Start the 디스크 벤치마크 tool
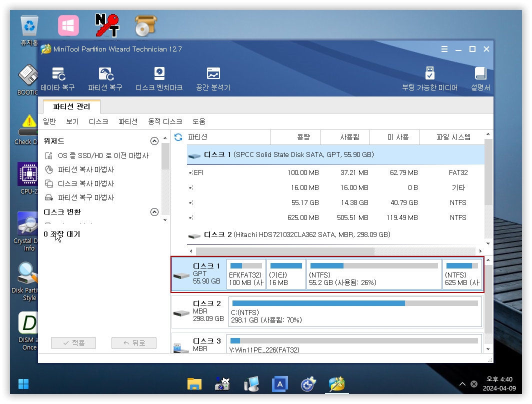 click(159, 78)
